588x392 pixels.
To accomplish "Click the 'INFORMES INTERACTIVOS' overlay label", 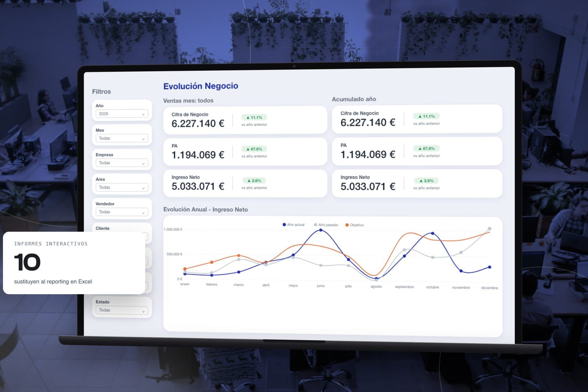I will tap(51, 244).
